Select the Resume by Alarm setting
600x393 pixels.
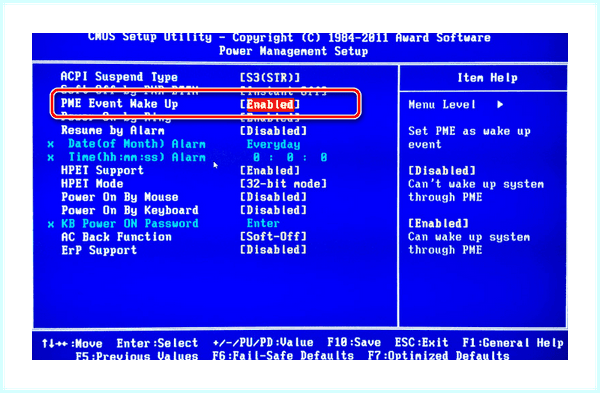[x=112, y=130]
